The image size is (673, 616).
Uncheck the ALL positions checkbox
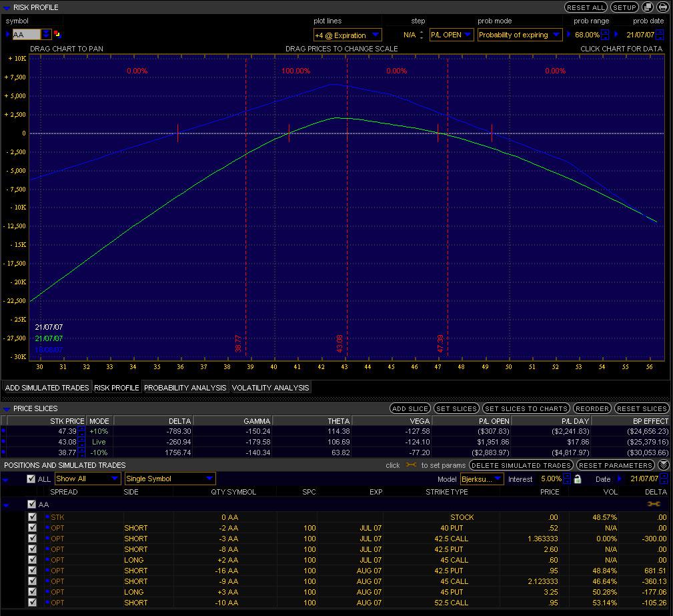pyautogui.click(x=31, y=479)
